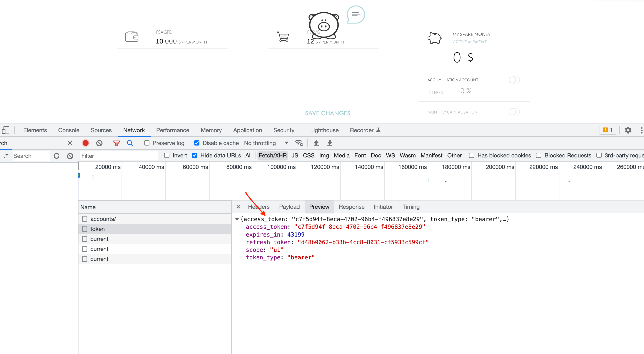This screenshot has width=644, height=354.
Task: Click the blue network search magnifier
Action: pos(130,143)
